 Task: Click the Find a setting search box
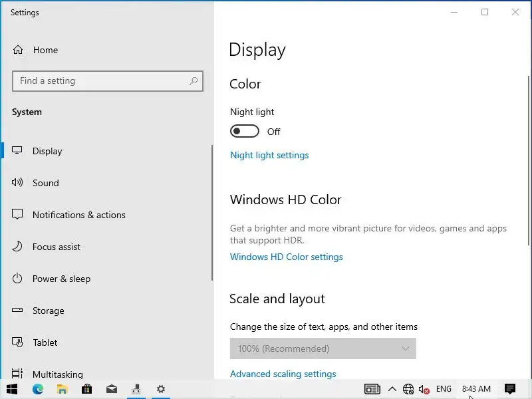pyautogui.click(x=108, y=81)
